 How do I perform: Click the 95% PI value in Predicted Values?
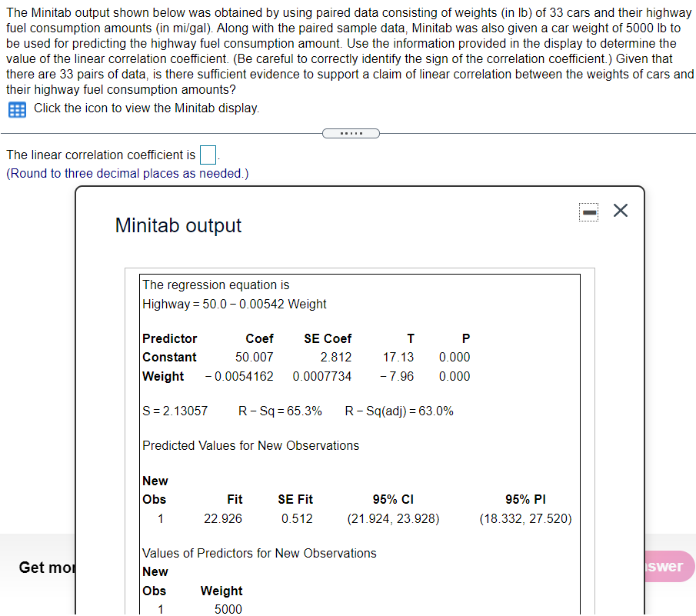(526, 518)
